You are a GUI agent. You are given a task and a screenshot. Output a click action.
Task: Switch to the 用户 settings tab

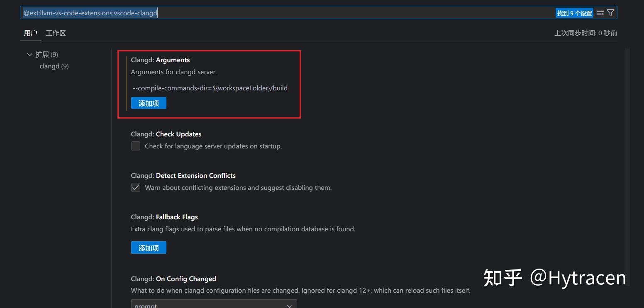click(30, 33)
